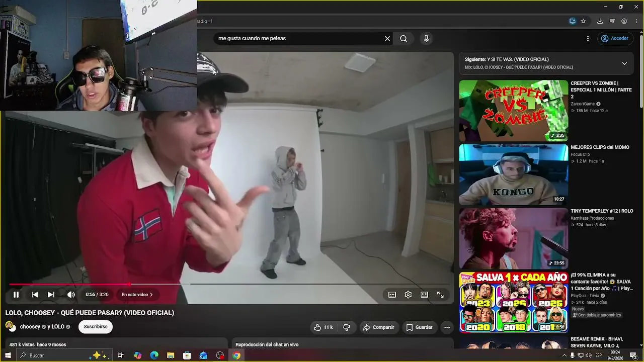Viewport: 644px width, 362px height.
Task: Open the Windows Start menu
Action: pos(8,355)
